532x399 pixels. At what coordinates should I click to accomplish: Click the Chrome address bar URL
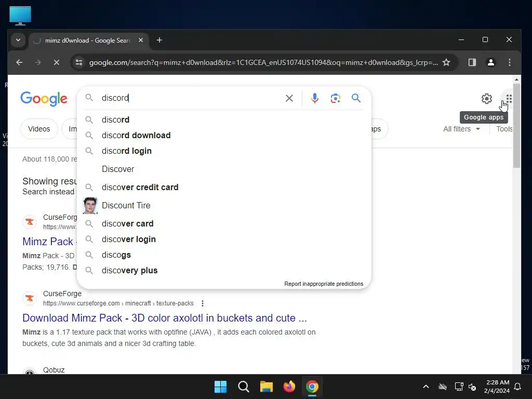point(263,62)
